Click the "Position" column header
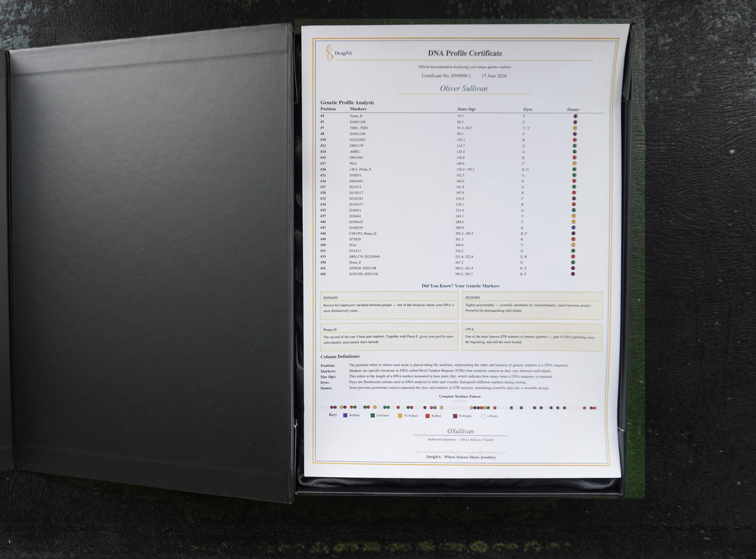 pyautogui.click(x=328, y=109)
